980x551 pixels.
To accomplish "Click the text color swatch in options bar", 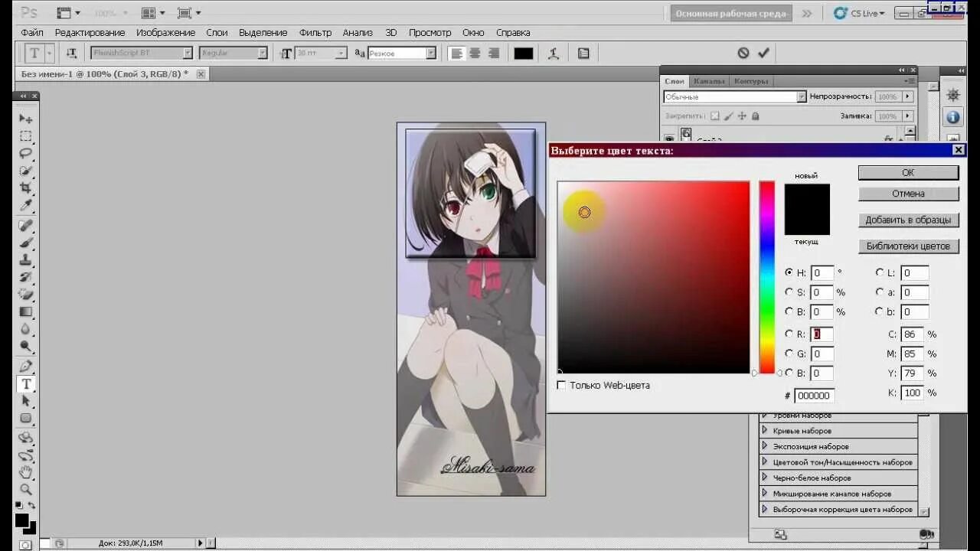I will (x=524, y=53).
